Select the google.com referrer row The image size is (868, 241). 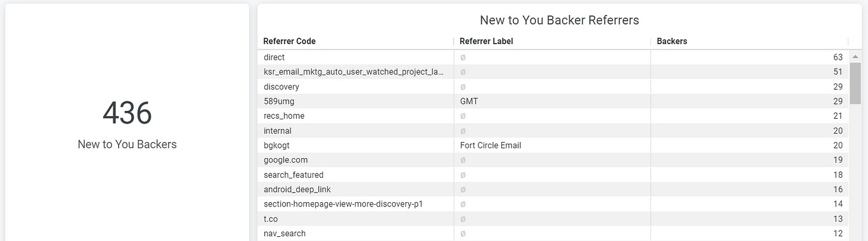pyautogui.click(x=553, y=160)
